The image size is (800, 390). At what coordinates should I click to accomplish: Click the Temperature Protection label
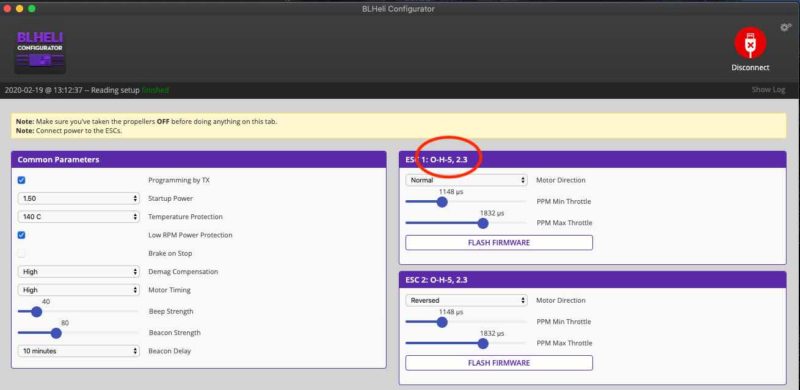(185, 217)
